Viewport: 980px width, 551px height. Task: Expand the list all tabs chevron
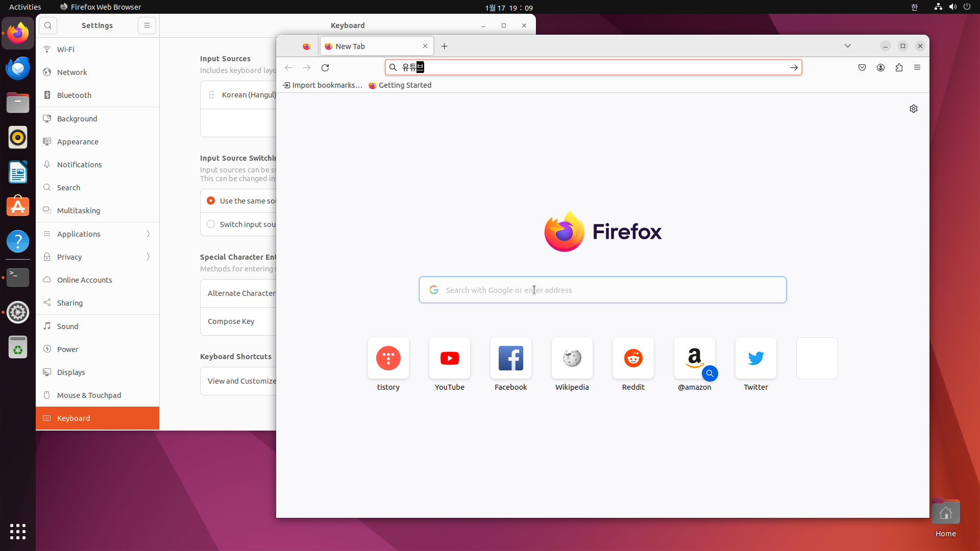(848, 46)
